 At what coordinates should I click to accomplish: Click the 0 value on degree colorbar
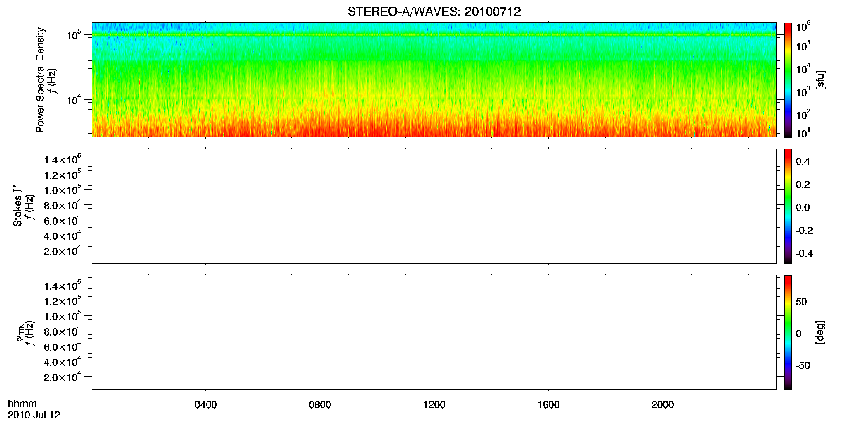tap(799, 334)
